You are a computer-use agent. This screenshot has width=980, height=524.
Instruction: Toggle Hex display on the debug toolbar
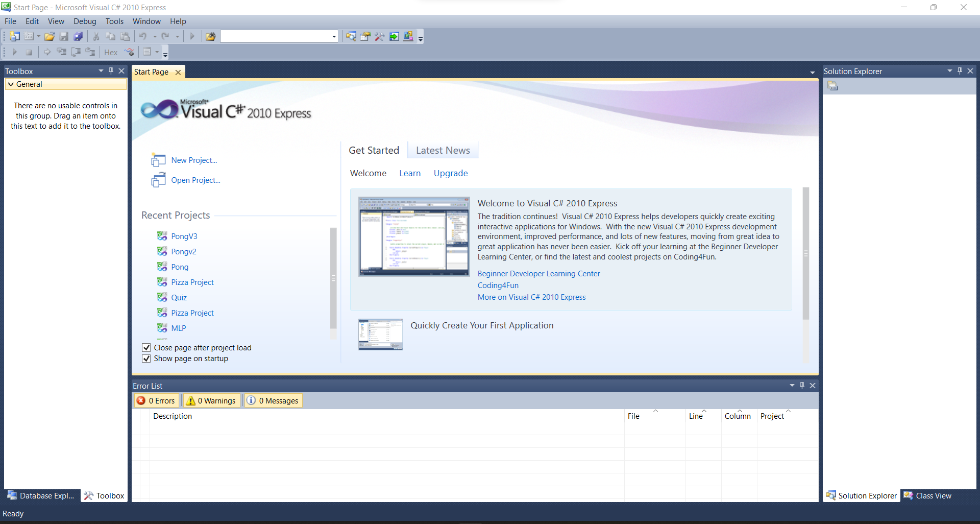111,52
